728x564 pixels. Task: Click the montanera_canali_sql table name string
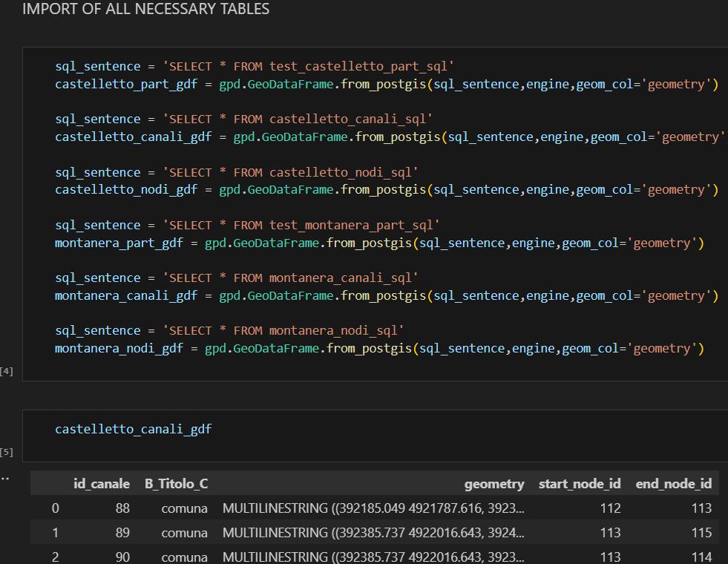click(339, 278)
